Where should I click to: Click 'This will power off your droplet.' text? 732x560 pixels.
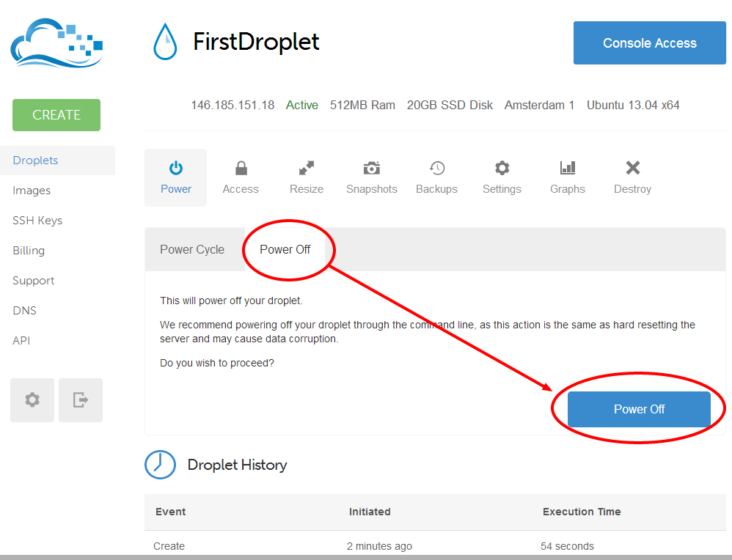click(x=231, y=301)
